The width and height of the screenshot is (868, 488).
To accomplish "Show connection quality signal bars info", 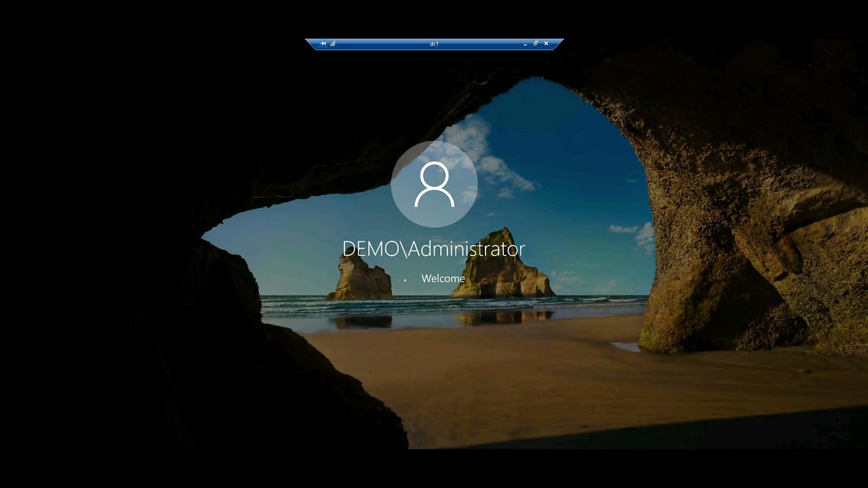I will point(332,43).
